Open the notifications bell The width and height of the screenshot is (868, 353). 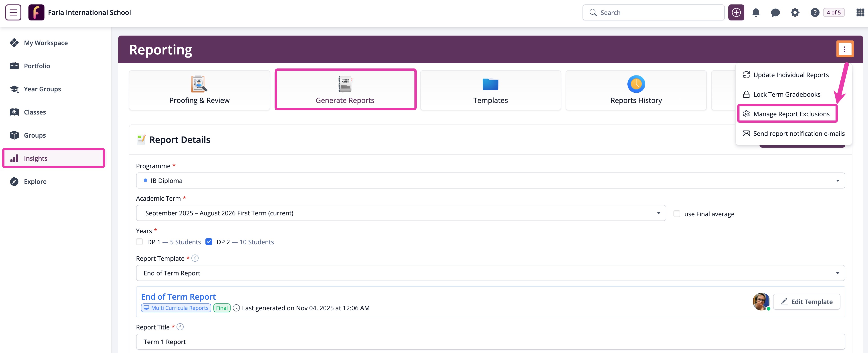tap(756, 12)
